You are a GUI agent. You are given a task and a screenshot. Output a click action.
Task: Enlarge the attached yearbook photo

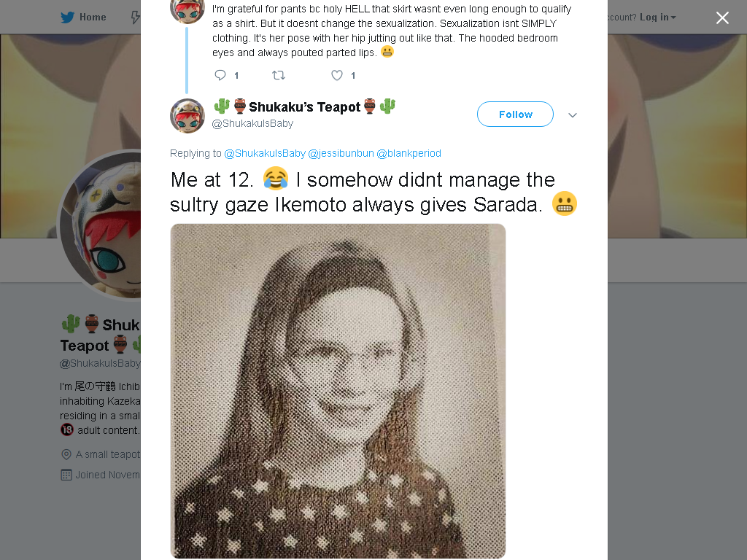tap(338, 391)
